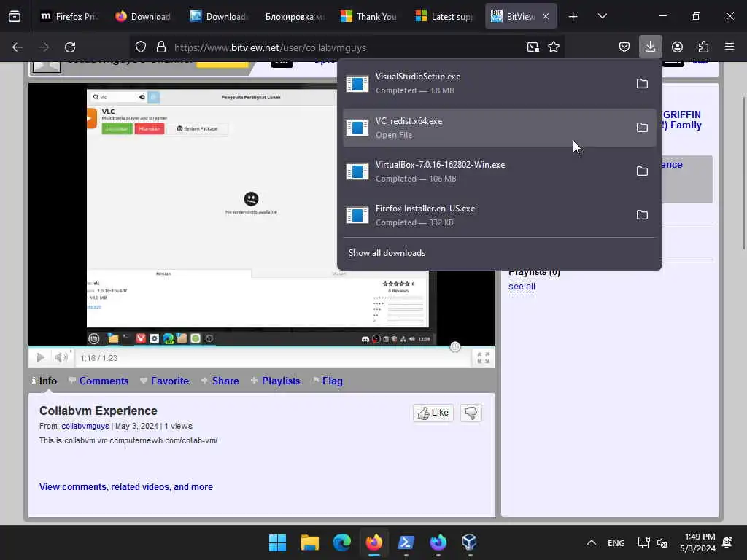747x560 pixels.
Task: Open the Share tab
Action: (x=220, y=381)
